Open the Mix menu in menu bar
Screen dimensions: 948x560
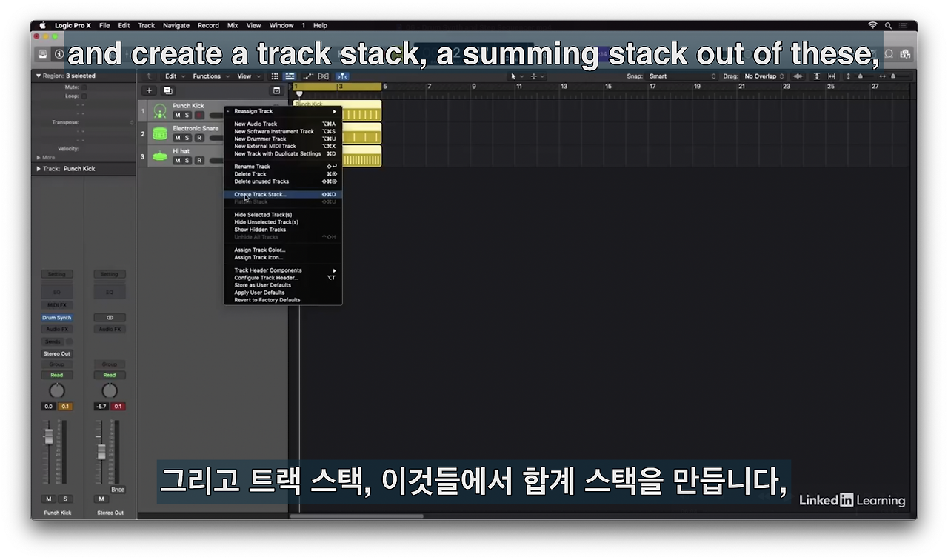[233, 25]
